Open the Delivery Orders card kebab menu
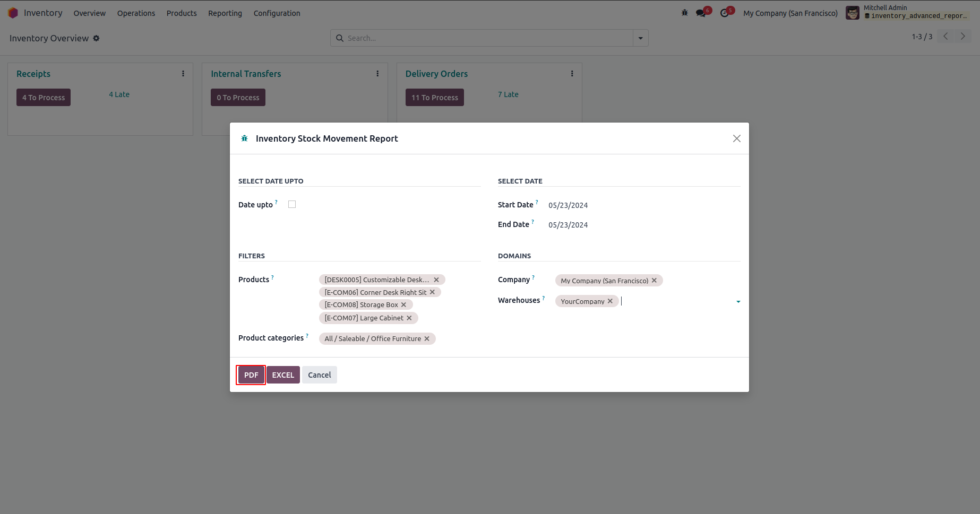980x514 pixels. point(572,74)
